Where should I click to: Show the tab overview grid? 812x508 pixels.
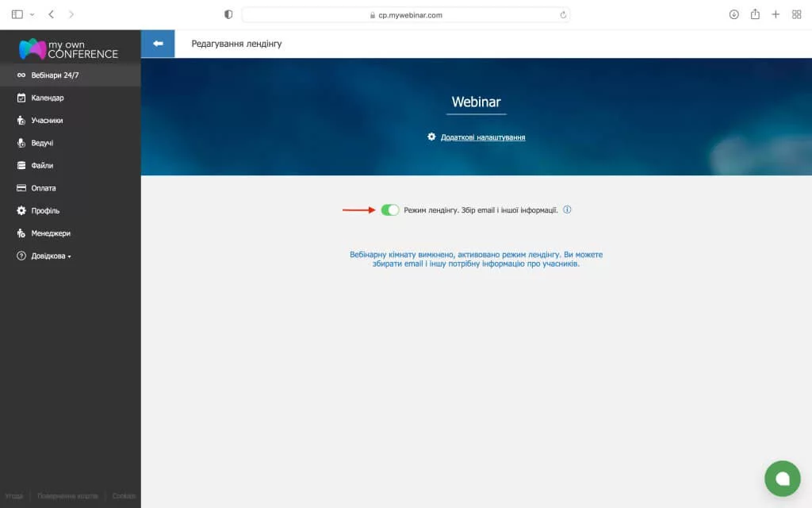796,14
